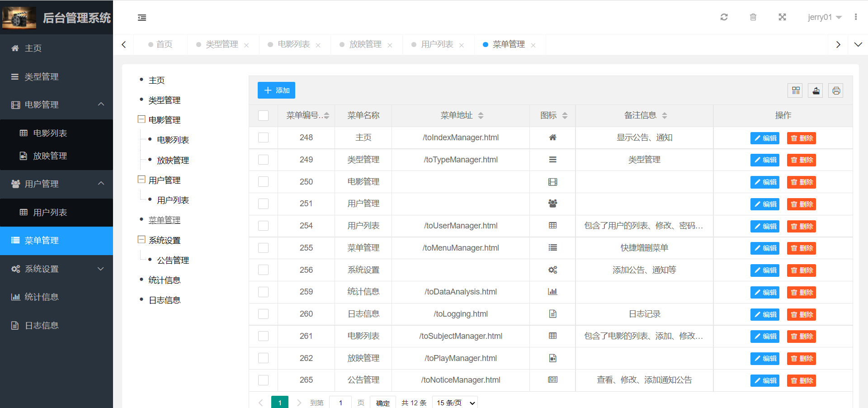The image size is (868, 408).
Task: Close the 用户列表 tab
Action: point(462,45)
